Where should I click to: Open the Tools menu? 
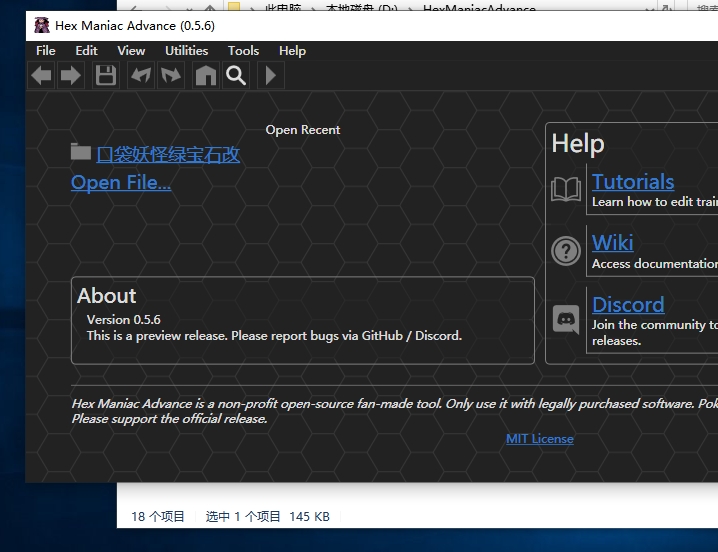[244, 50]
